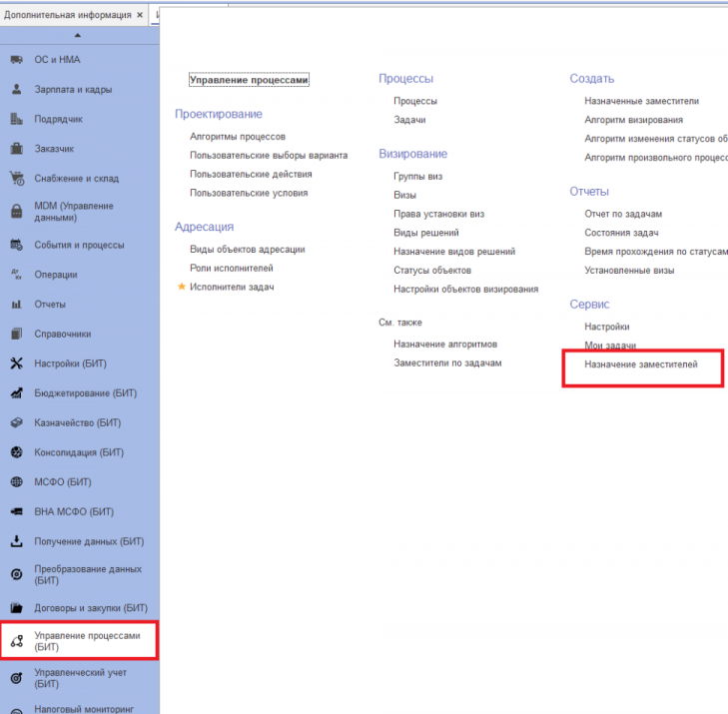This screenshot has width=728, height=714.
Task: Open the Бюджетирование (БИТ) chart icon
Action: (17, 393)
